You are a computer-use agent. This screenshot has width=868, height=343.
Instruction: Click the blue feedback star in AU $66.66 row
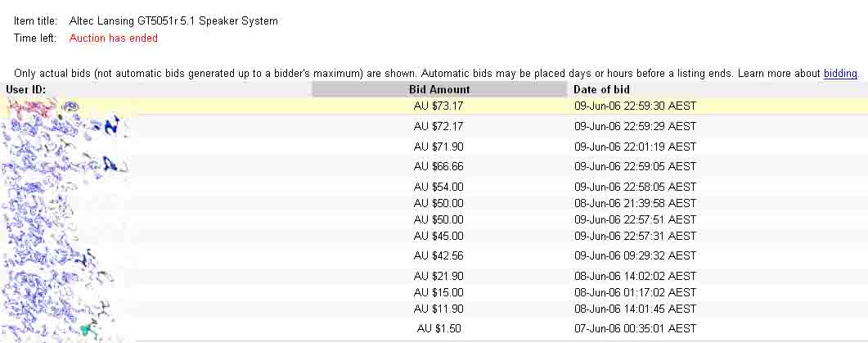[x=110, y=165]
